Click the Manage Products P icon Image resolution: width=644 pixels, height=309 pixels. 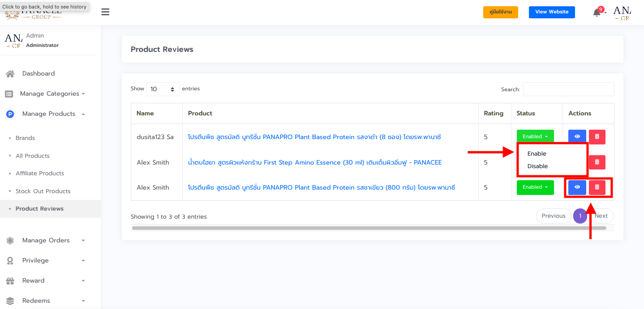[x=10, y=114]
